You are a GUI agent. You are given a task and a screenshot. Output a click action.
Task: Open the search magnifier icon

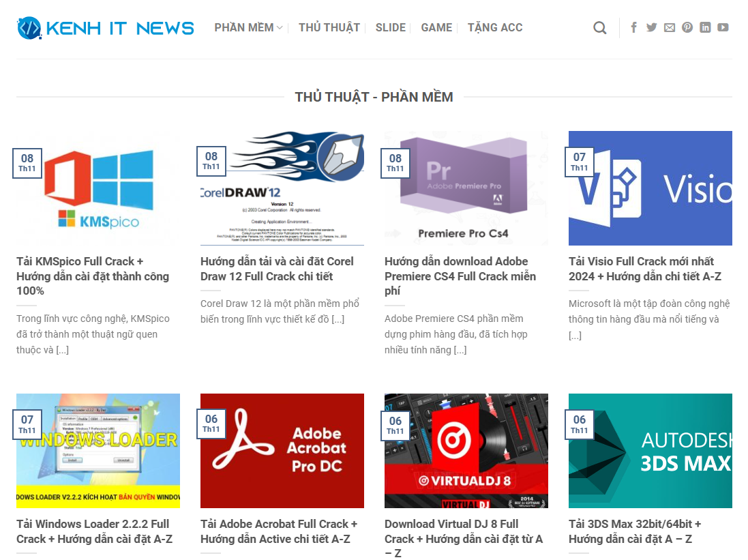pos(599,28)
